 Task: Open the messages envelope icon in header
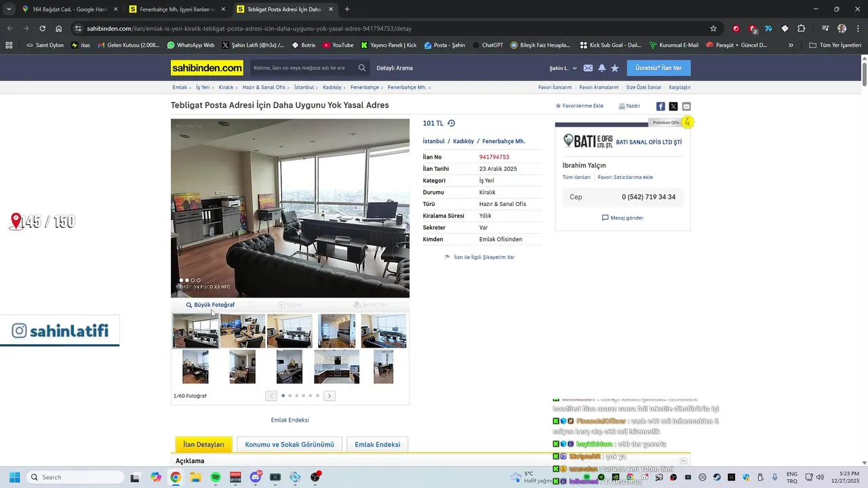click(588, 68)
